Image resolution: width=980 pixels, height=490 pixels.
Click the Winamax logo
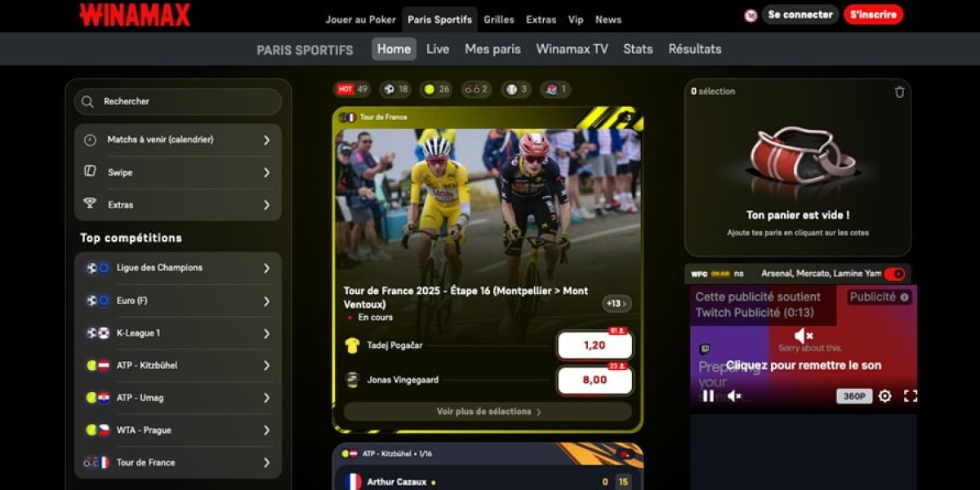(135, 15)
